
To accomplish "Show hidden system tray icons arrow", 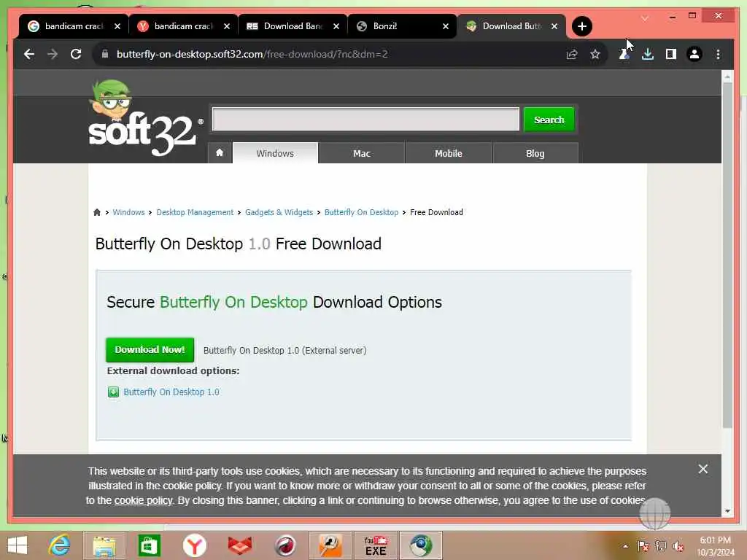I will click(625, 546).
